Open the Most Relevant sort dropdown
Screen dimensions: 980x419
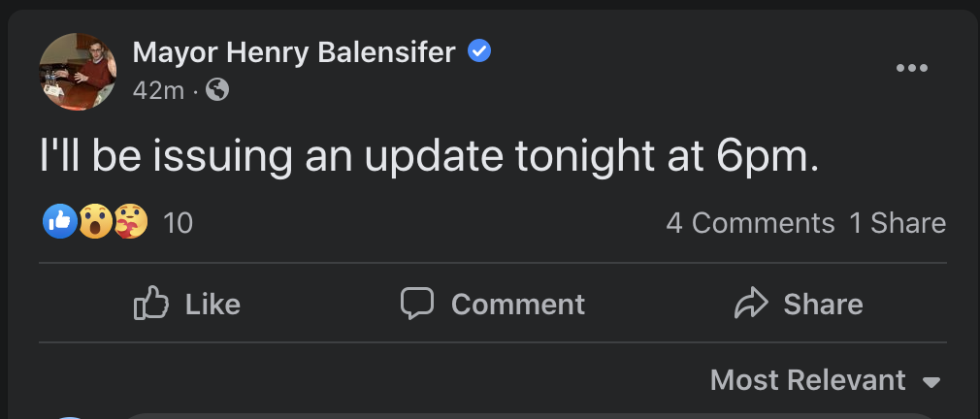click(x=807, y=379)
